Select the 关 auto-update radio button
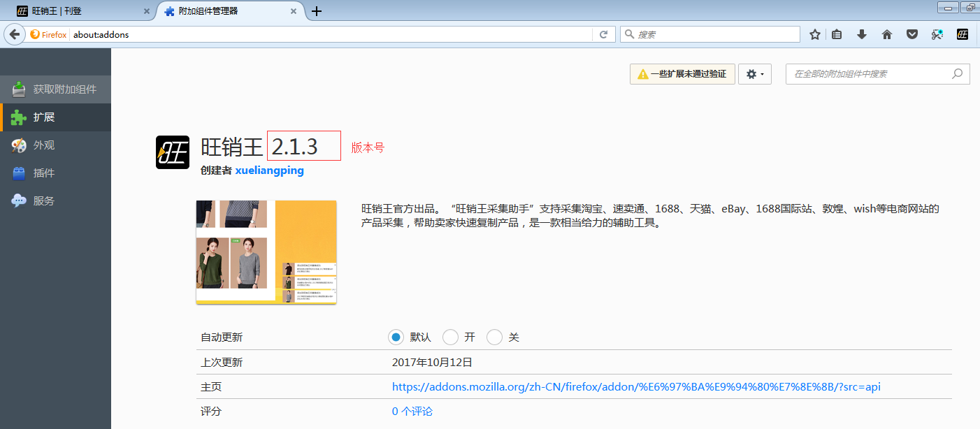The image size is (980, 429). tap(495, 337)
